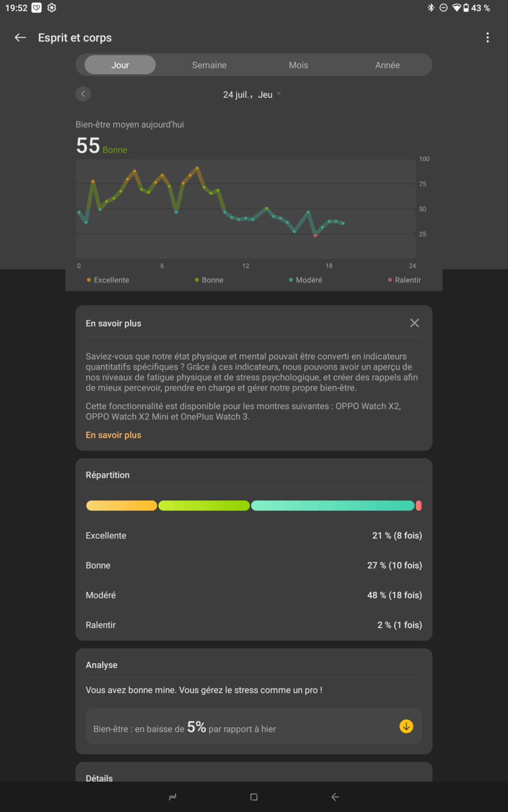Switch to the Année tab
The height and width of the screenshot is (812, 508).
tap(388, 65)
